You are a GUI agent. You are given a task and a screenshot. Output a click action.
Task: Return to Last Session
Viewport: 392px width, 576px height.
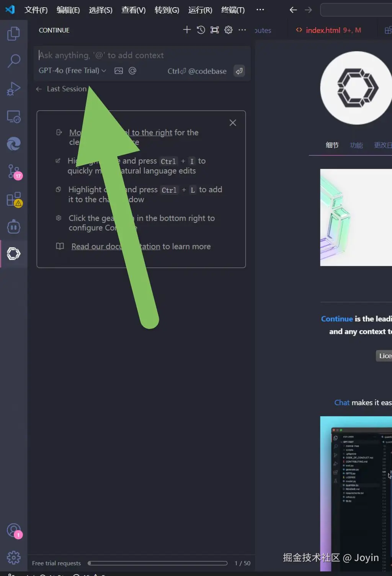point(62,89)
